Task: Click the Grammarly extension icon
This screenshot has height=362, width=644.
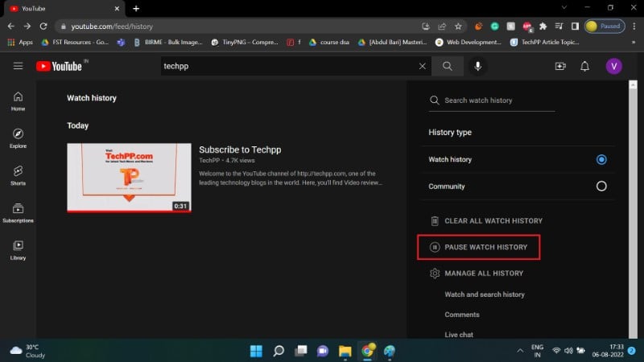Action: (494, 27)
